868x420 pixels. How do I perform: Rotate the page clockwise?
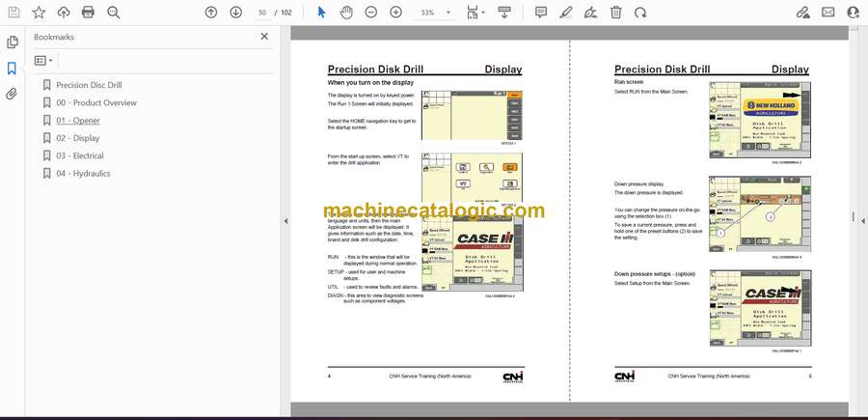point(640,13)
